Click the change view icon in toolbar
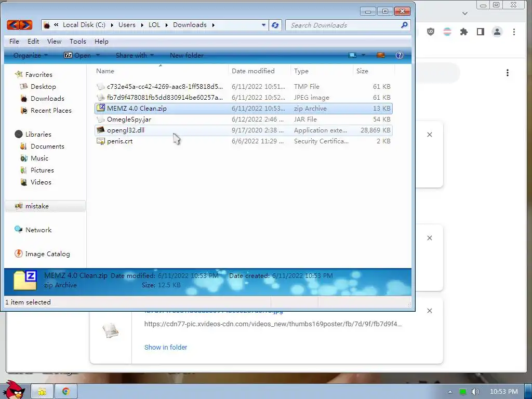The width and height of the screenshot is (532, 399). (x=352, y=55)
